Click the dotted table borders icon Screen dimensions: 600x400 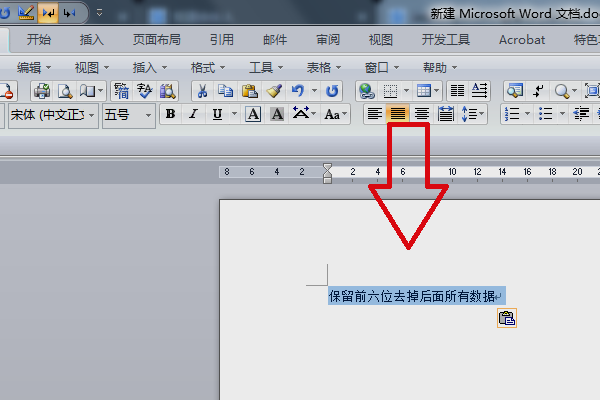click(x=390, y=91)
